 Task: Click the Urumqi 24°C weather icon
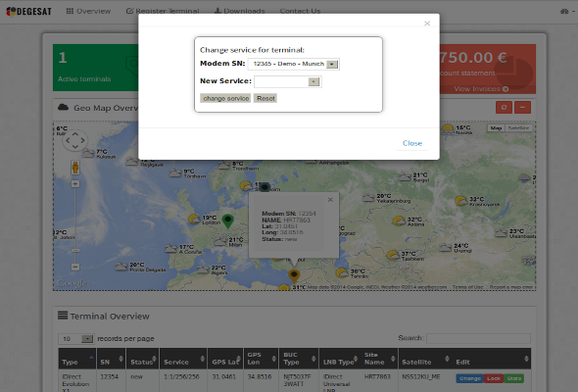446,247
